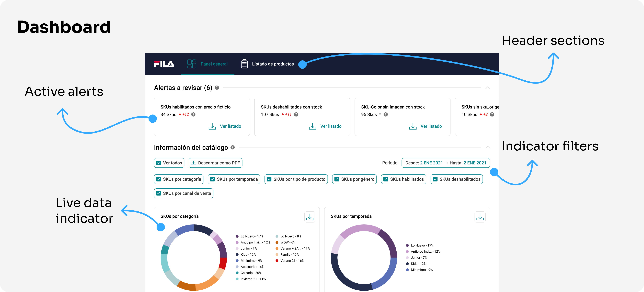This screenshot has width=644, height=292.
Task: Download the SKUs por temporada chart
Action: point(480,217)
